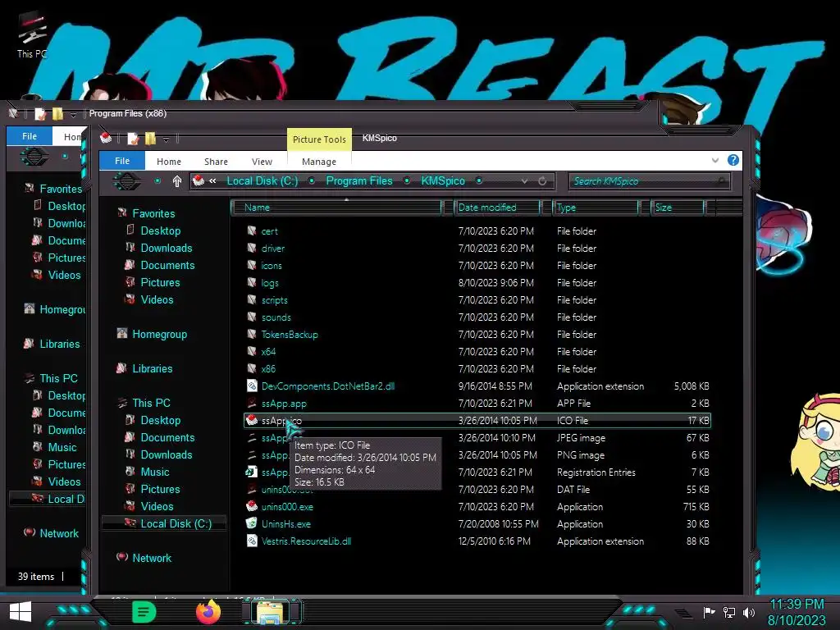
Task: Open the taskbar clock showing 11:39 PM
Action: coord(797,605)
